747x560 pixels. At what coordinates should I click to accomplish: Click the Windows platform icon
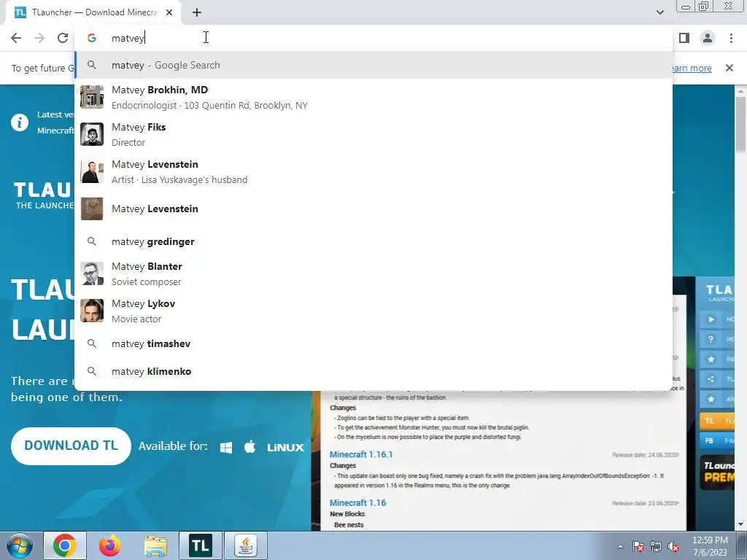pyautogui.click(x=226, y=447)
